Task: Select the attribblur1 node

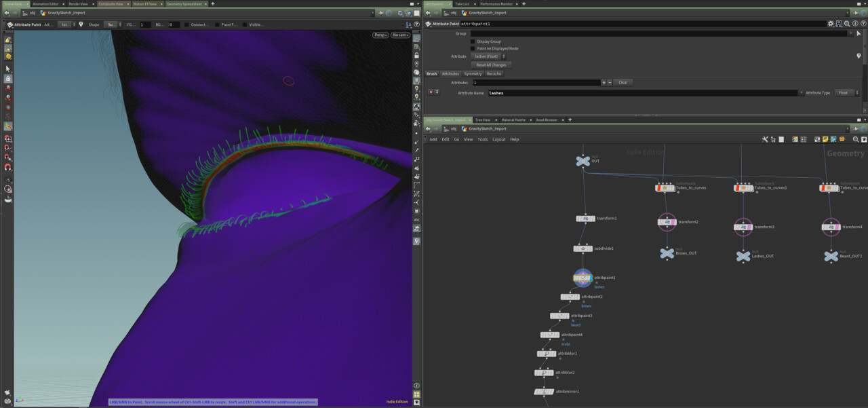Action: tap(547, 354)
